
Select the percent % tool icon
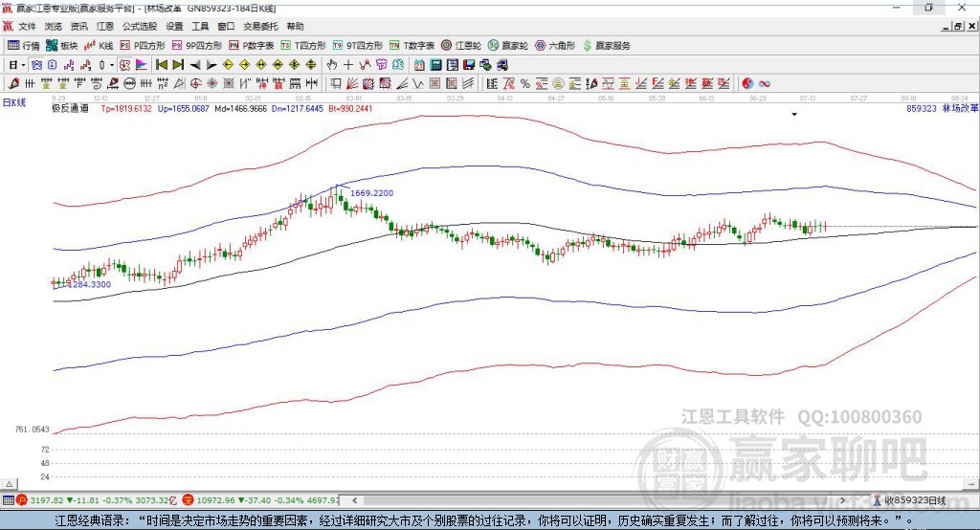click(525, 83)
